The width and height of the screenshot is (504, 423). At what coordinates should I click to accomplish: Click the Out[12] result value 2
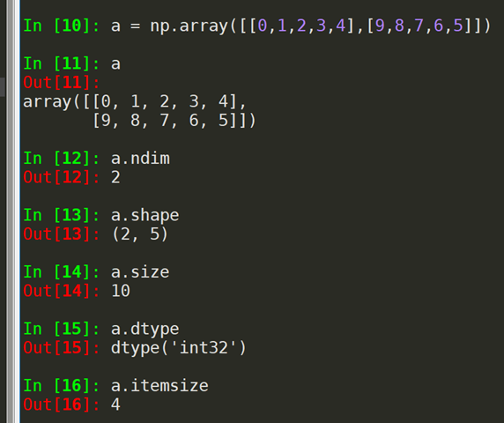(x=115, y=177)
